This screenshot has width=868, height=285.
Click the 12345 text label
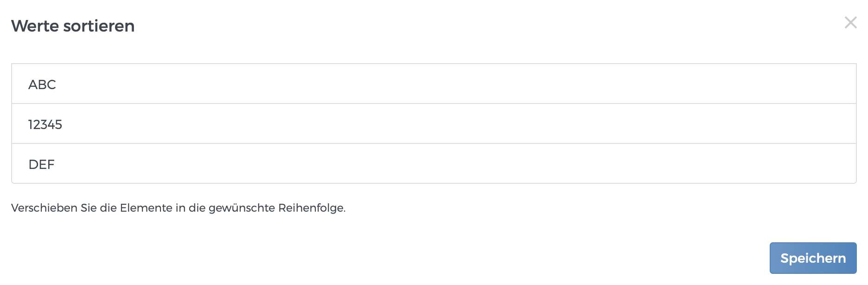[x=45, y=124]
